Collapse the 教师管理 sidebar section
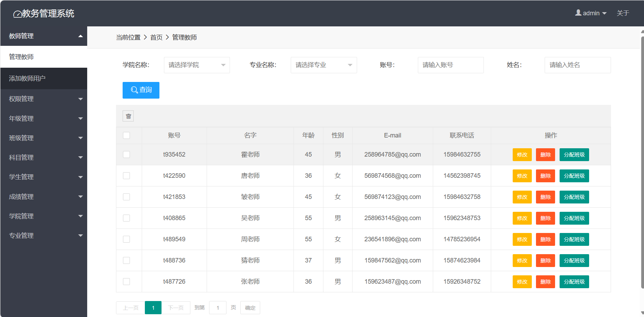The height and width of the screenshot is (317, 644). [x=44, y=36]
